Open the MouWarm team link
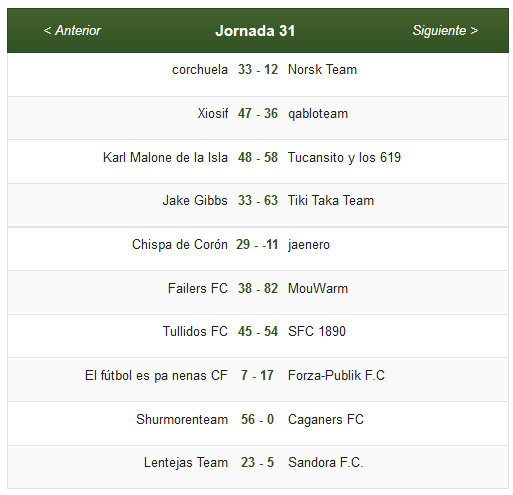This screenshot has height=495, width=513. coord(318,289)
